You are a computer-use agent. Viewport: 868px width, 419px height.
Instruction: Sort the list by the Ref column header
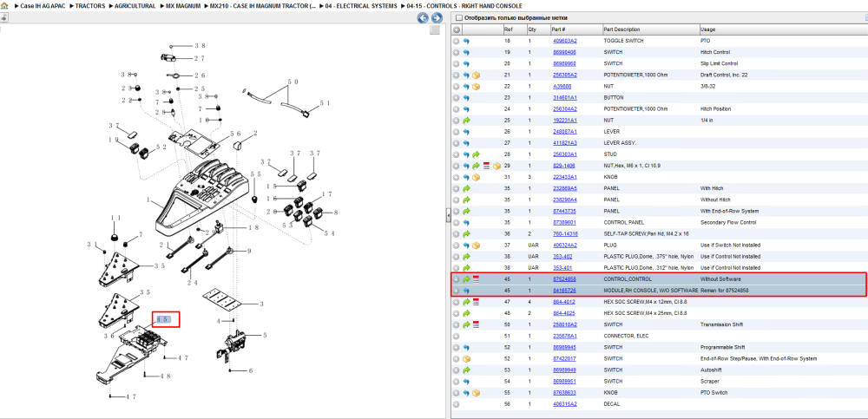pyautogui.click(x=508, y=29)
